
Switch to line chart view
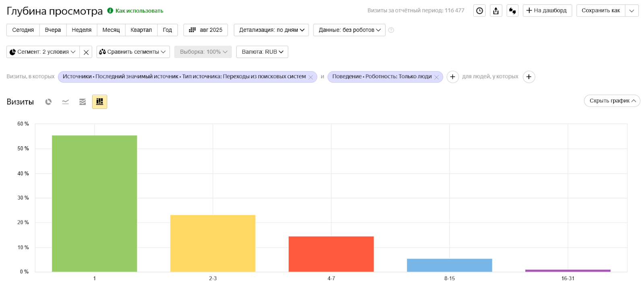point(66,102)
